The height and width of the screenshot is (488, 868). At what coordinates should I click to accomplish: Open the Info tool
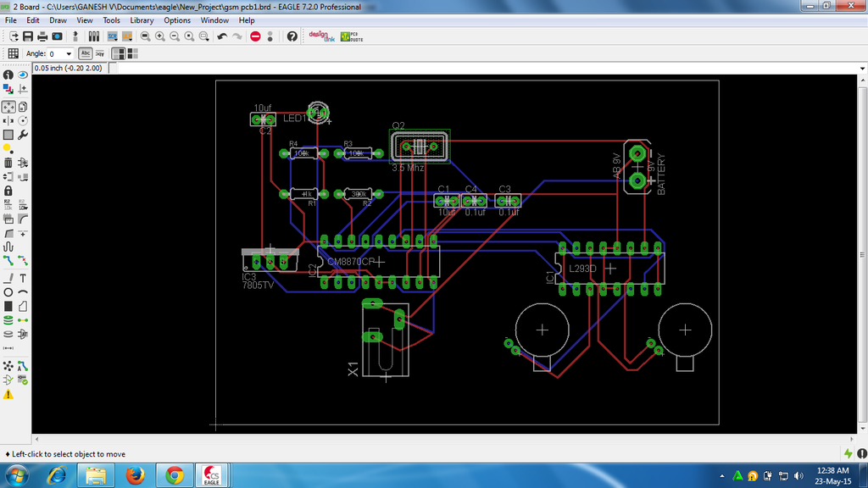[8, 74]
